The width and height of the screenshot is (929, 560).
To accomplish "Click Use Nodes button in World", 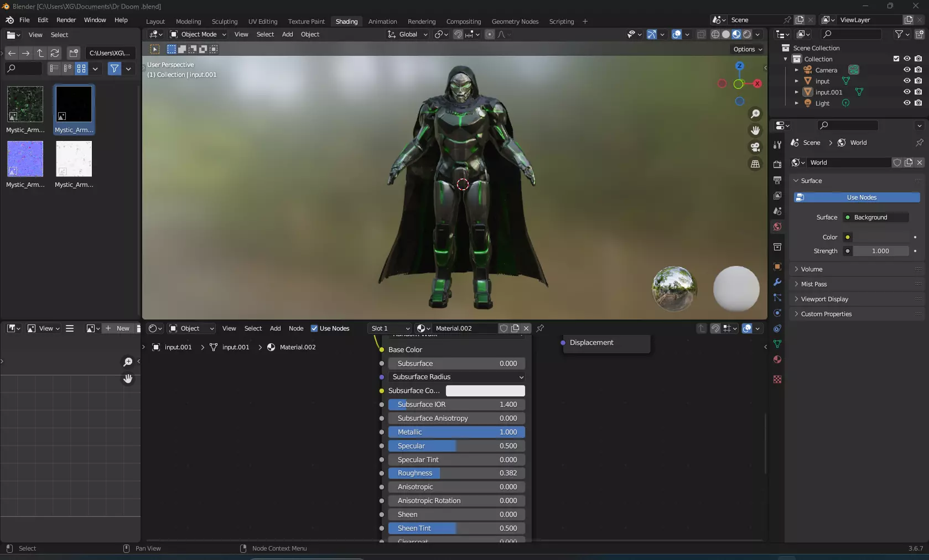I will pyautogui.click(x=857, y=197).
